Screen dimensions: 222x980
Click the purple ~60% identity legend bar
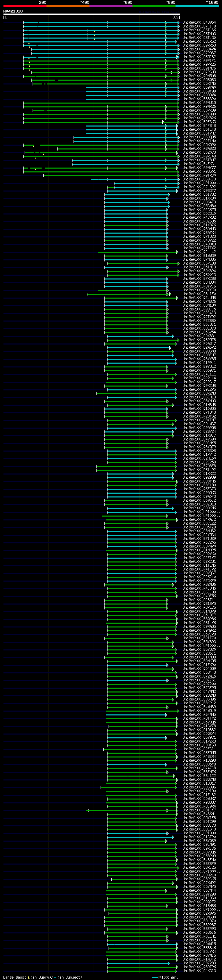(111, 6)
